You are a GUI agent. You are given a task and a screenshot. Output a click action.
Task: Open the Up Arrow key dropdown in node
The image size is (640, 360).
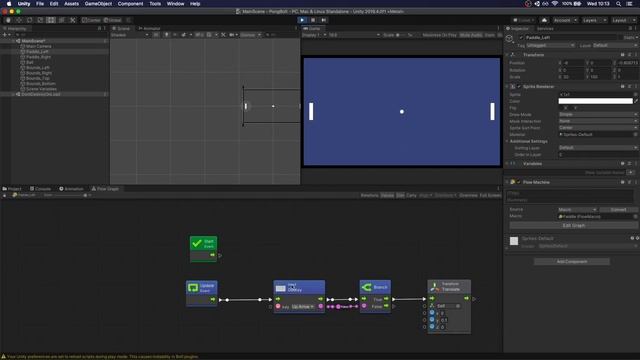point(303,307)
